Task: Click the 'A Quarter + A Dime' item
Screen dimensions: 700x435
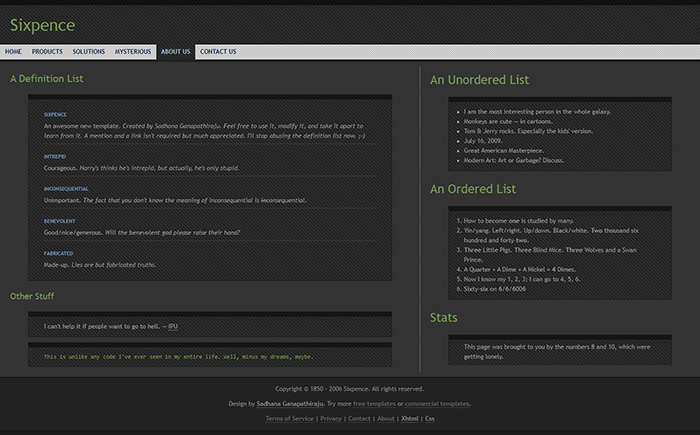Action: (x=520, y=269)
